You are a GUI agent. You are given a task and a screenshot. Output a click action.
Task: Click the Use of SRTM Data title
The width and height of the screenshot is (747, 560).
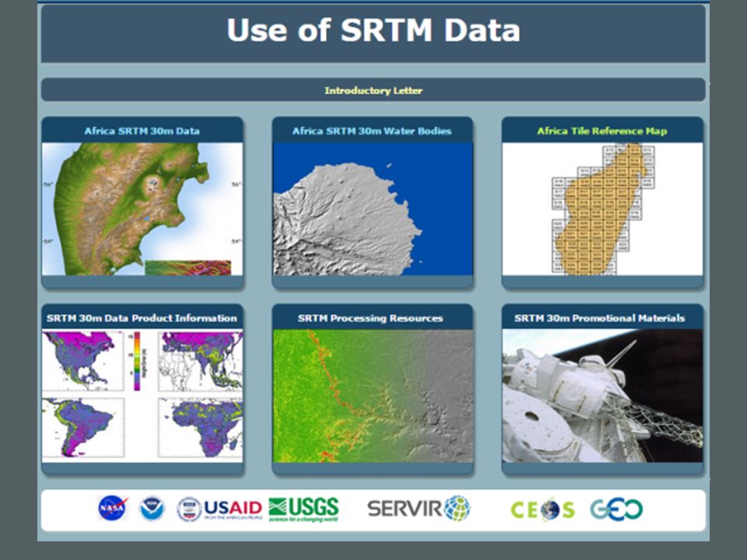(373, 30)
